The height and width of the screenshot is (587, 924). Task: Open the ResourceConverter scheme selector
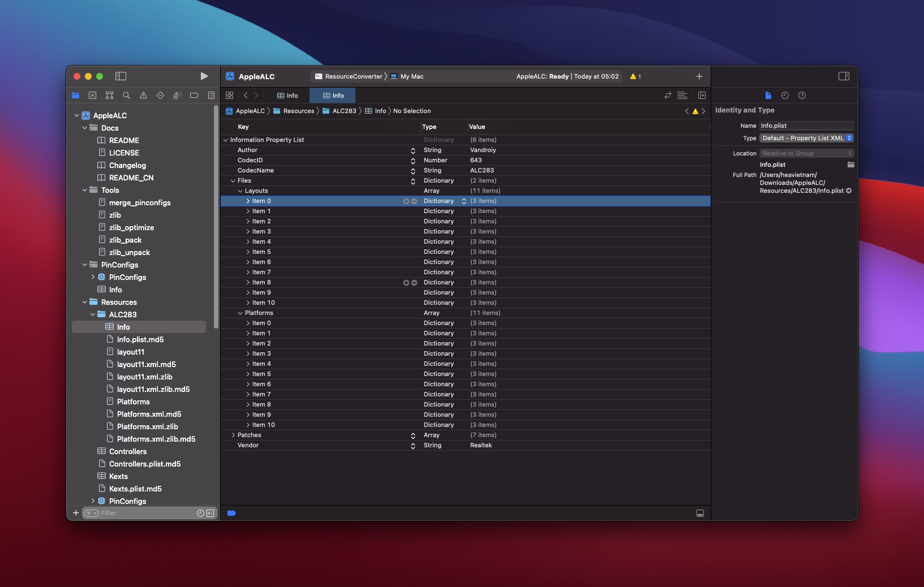click(x=349, y=76)
